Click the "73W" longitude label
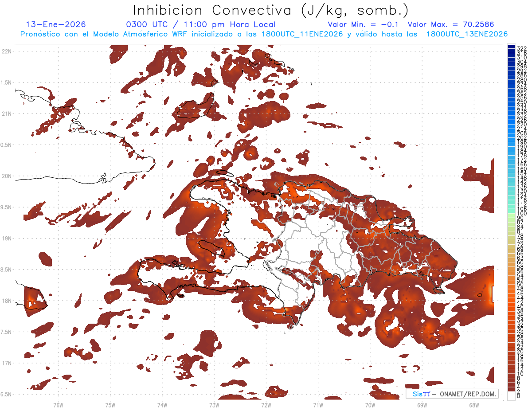This screenshot has width=532, height=411. [214, 405]
